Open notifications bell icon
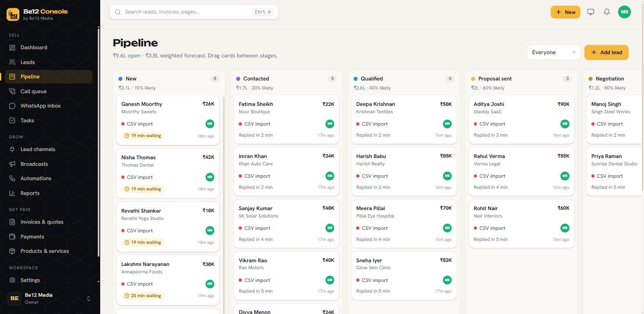This screenshot has height=314, width=644. coord(607,12)
